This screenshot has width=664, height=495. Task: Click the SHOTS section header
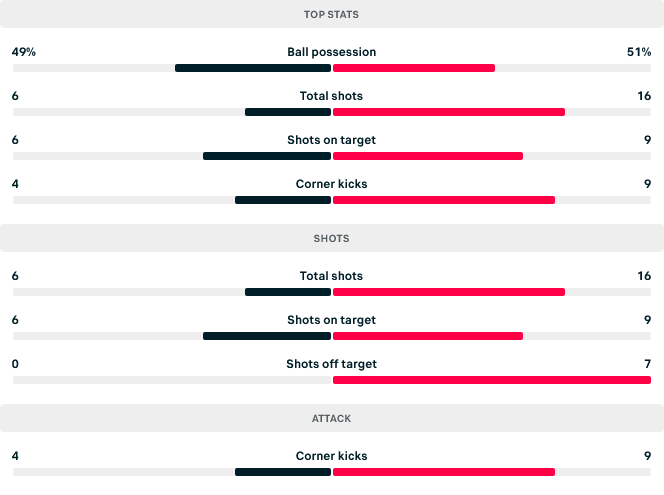tap(331, 239)
